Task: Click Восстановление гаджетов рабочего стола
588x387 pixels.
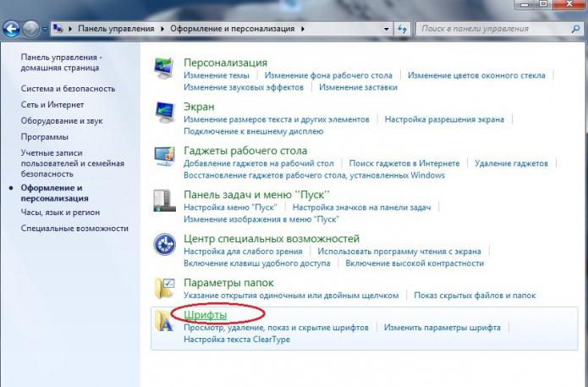Action: point(314,175)
